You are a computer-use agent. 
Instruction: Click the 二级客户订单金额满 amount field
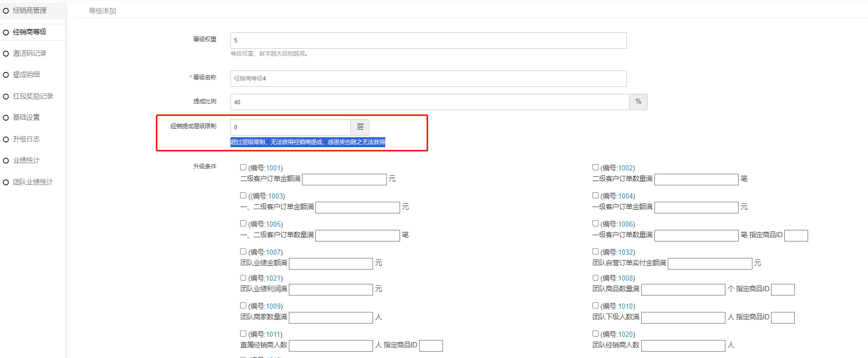[x=344, y=180]
